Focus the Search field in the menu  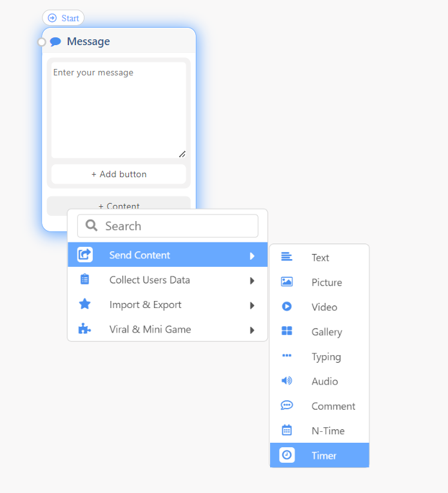168,226
